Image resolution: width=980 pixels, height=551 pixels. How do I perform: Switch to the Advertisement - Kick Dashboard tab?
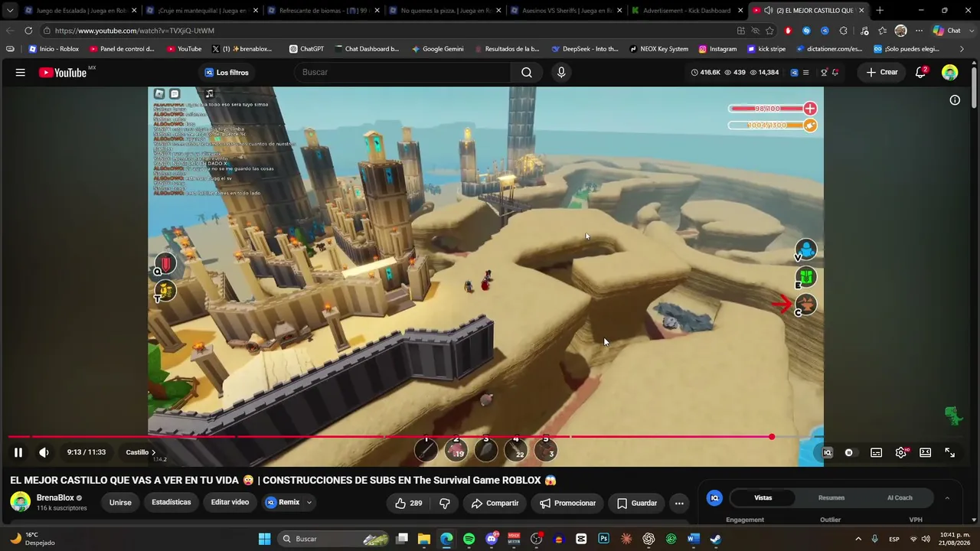(x=687, y=11)
